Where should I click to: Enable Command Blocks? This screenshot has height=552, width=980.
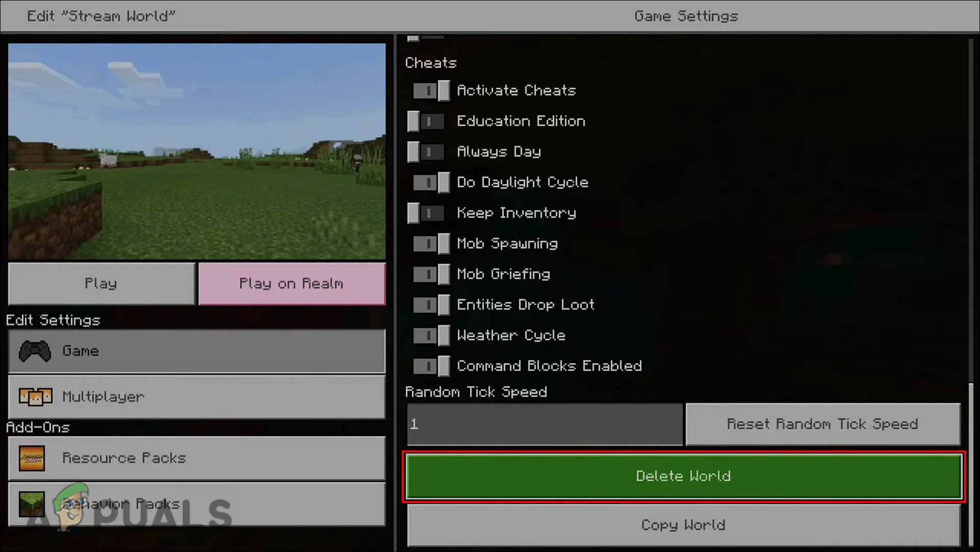431,366
